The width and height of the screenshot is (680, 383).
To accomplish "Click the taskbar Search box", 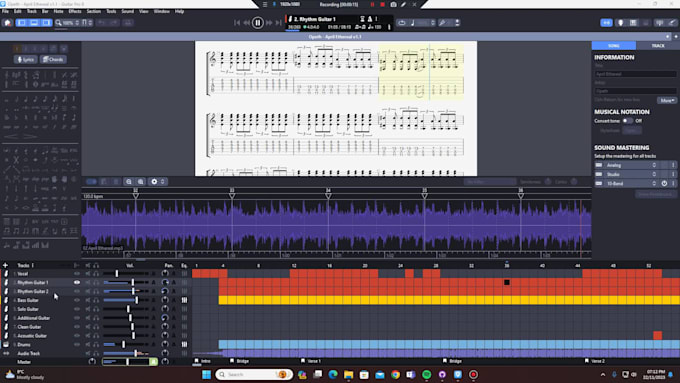I will [254, 374].
